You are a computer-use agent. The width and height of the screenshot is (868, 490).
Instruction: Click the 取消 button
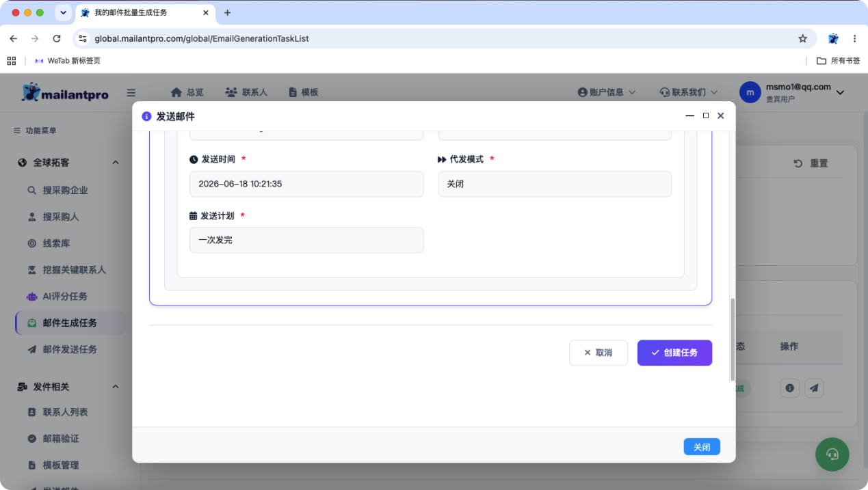(x=598, y=353)
